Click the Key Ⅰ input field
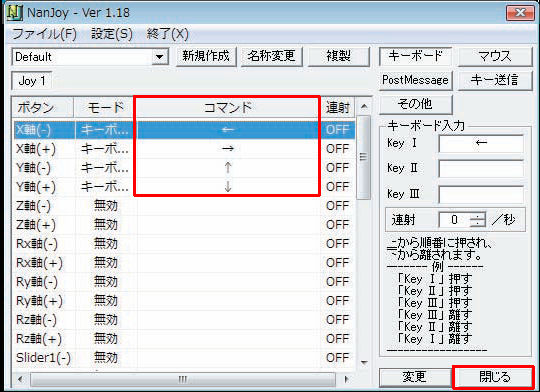This screenshot has height=392, width=540. 481,143
